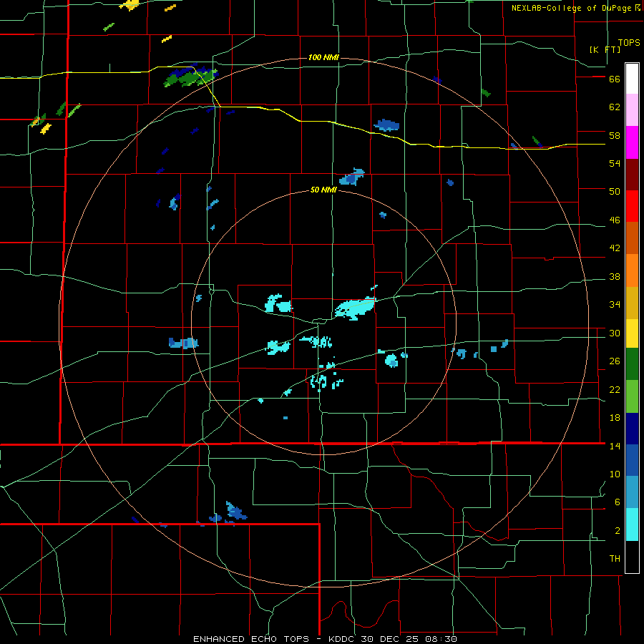
Task: Select the light pink legend swatch
Action: click(632, 109)
